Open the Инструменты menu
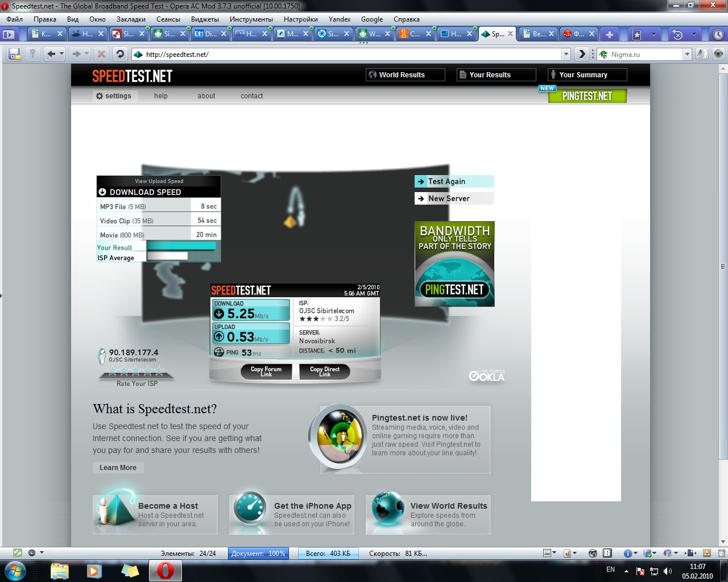The image size is (728, 582). [251, 19]
